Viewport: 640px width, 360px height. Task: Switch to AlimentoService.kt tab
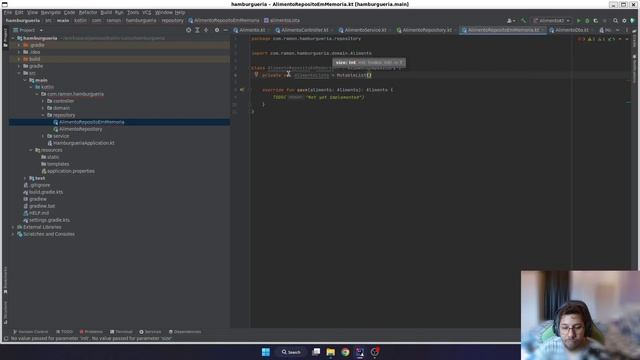[365, 30]
